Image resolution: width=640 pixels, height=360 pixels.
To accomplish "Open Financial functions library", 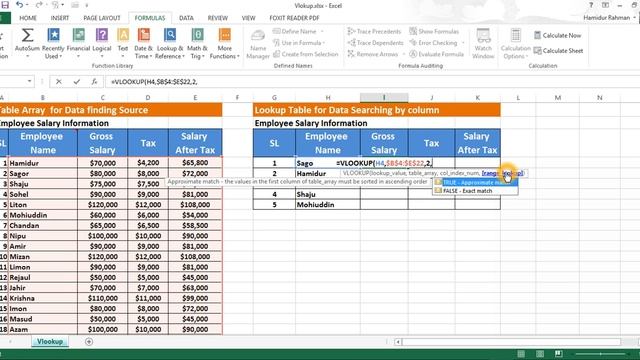I will (x=78, y=44).
